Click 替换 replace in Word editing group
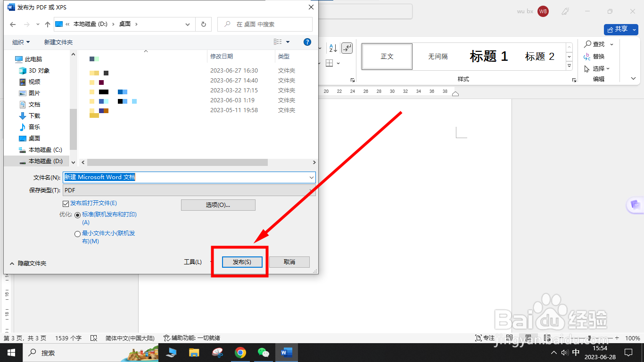Screen dimensions: 644x362 point(594,57)
